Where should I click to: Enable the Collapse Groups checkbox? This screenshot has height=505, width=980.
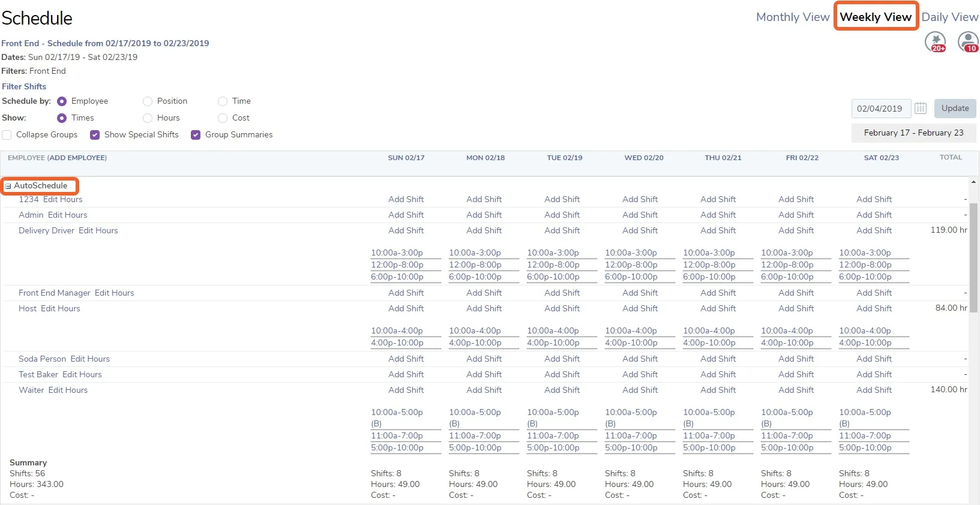(7, 135)
